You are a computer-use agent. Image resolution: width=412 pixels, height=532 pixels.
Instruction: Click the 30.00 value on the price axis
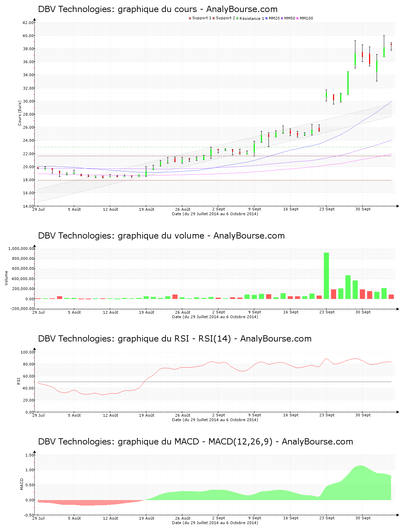point(28,101)
